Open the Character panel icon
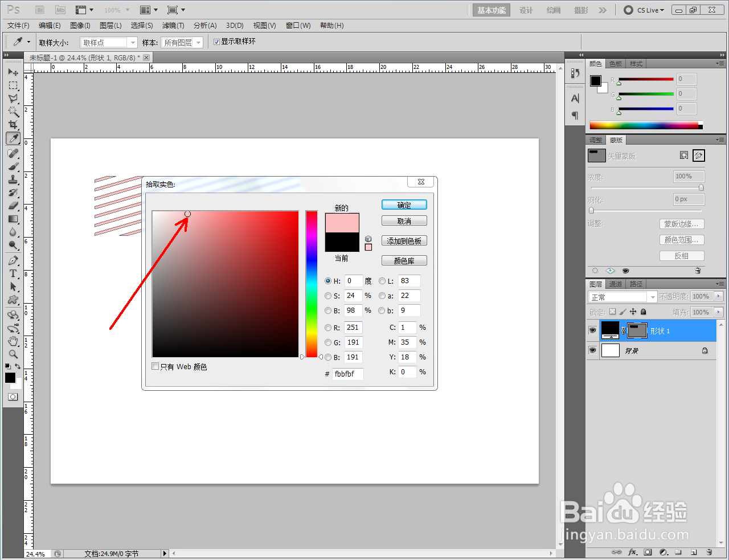 coord(575,98)
